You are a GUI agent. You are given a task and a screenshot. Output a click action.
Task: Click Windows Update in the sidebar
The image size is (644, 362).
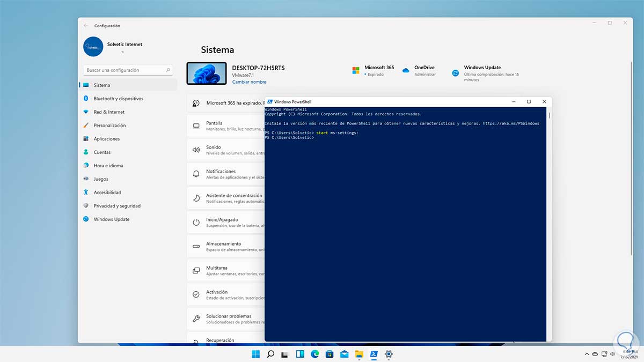click(x=111, y=219)
